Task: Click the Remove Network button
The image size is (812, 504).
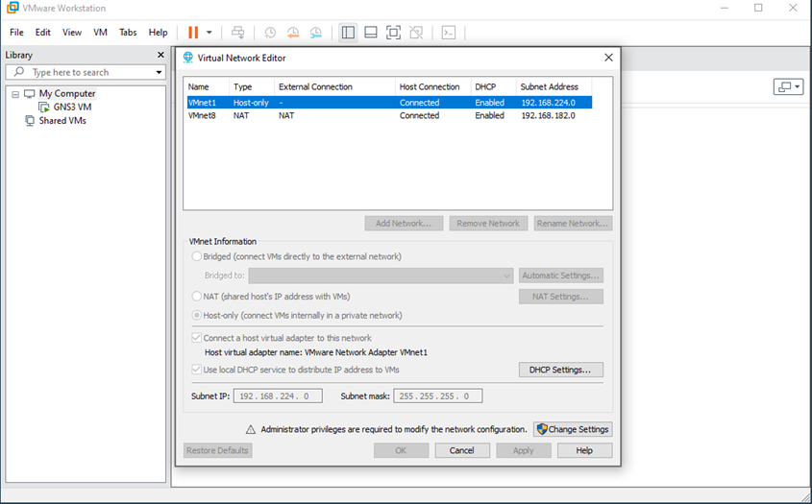Action: [488, 223]
